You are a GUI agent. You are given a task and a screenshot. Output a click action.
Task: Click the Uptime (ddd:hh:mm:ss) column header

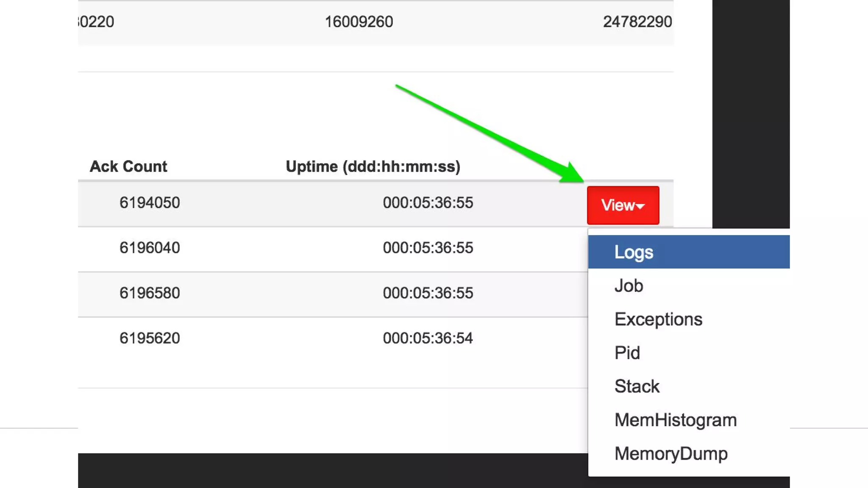(373, 166)
